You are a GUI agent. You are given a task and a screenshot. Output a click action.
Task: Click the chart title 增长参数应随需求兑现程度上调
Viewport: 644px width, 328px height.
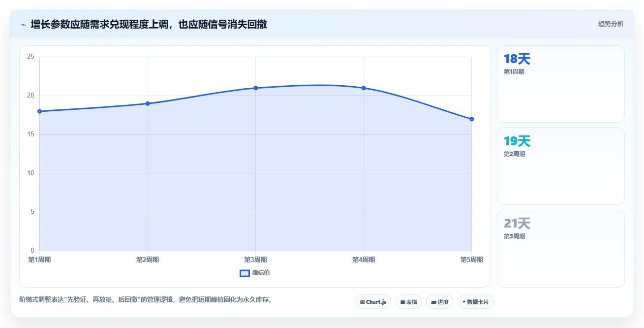(149, 24)
